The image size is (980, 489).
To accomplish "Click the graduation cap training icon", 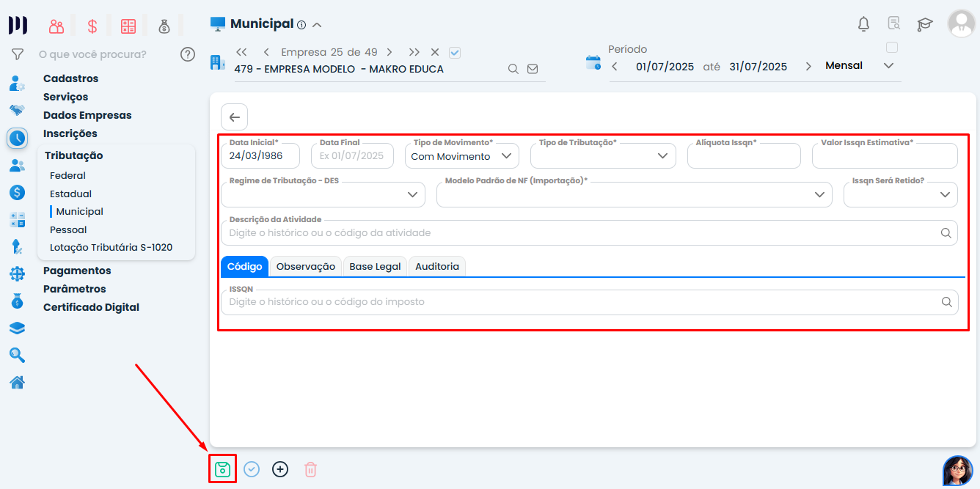I will click(x=924, y=24).
